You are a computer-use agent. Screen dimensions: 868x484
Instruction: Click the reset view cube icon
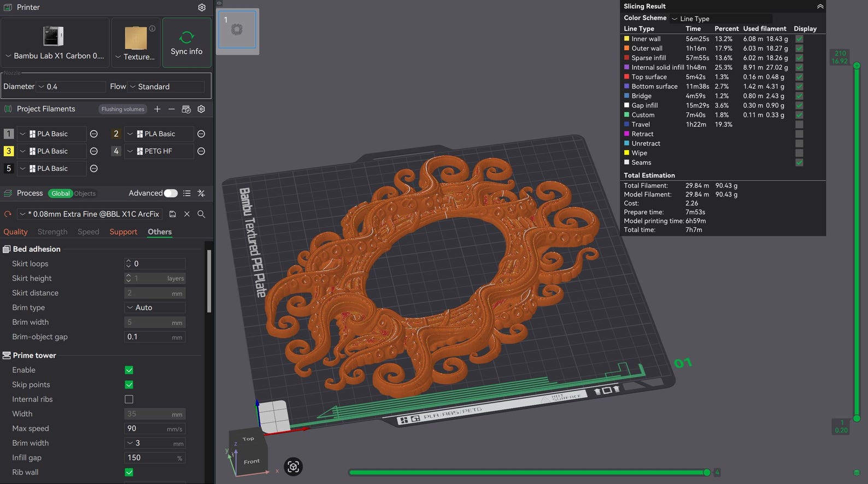pyautogui.click(x=294, y=467)
